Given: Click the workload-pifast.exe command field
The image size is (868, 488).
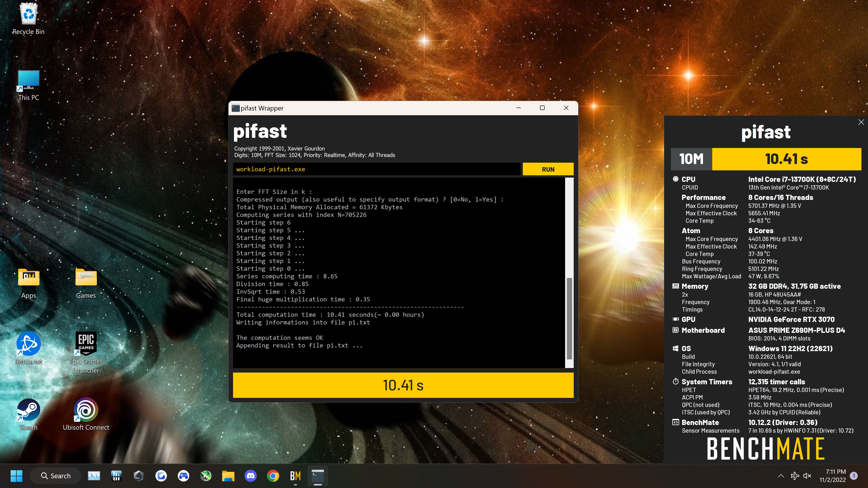Looking at the screenshot, I should click(376, 169).
